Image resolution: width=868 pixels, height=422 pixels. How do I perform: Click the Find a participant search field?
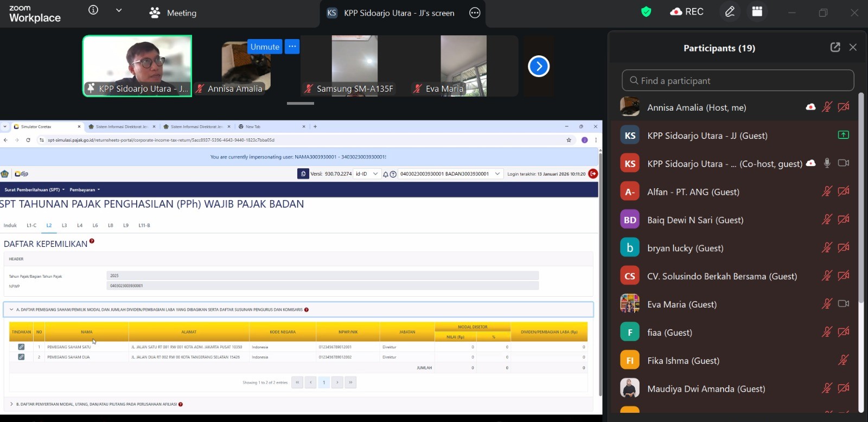coord(738,81)
